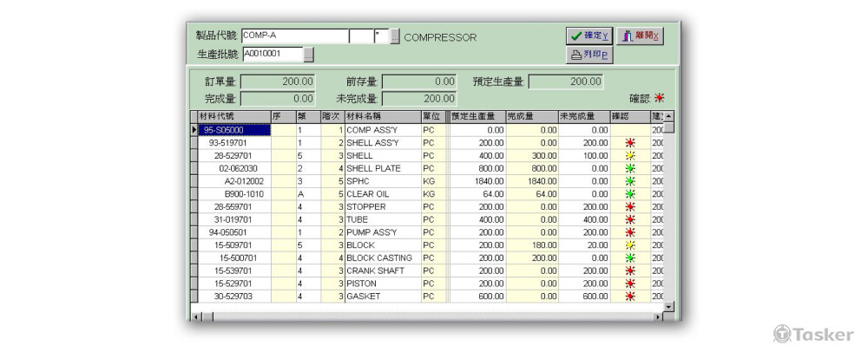Viewport: 868px width, 352px height.
Task: Click the 離開 exit button
Action: [640, 36]
